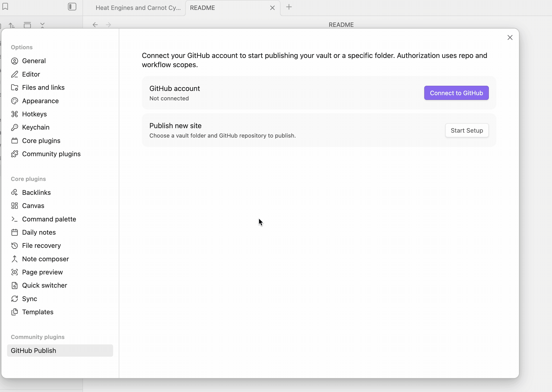
Task: Select GitHub Publish plugin settings
Action: [60, 351]
